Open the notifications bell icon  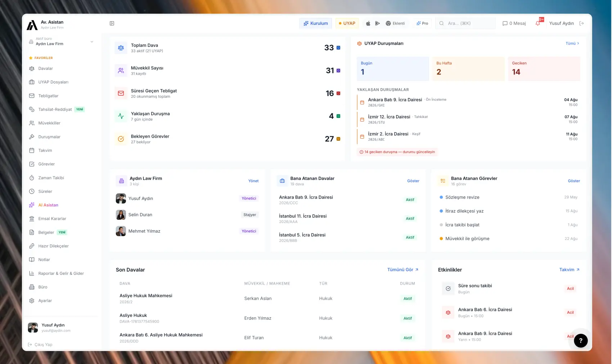(538, 23)
